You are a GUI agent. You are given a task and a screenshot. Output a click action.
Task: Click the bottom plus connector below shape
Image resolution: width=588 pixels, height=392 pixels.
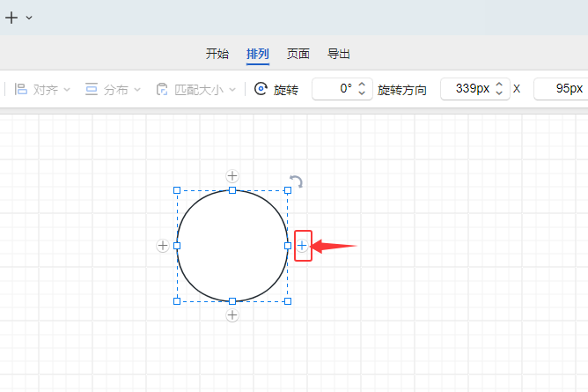(x=232, y=315)
